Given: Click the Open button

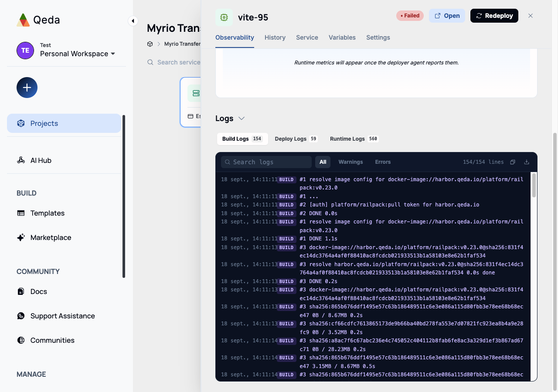Looking at the screenshot, I should pyautogui.click(x=447, y=16).
